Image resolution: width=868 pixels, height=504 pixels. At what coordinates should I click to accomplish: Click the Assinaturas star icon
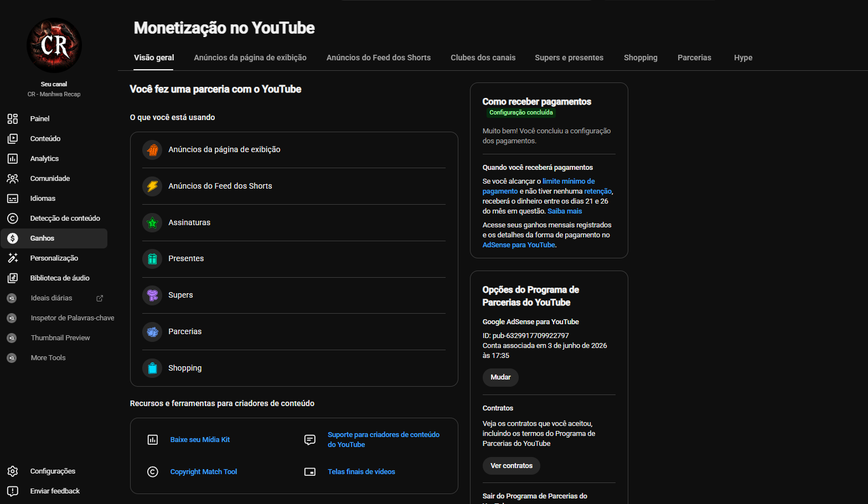[152, 223]
